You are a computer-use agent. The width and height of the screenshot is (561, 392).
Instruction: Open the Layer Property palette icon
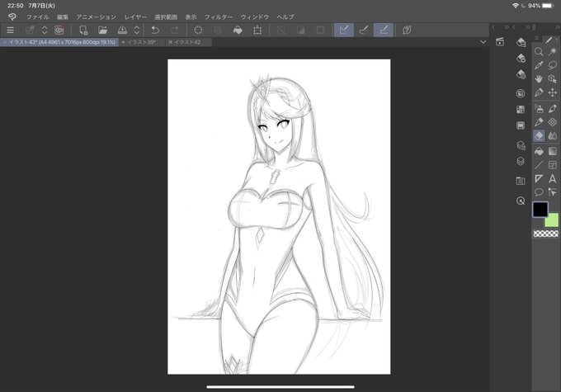pyautogui.click(x=521, y=145)
